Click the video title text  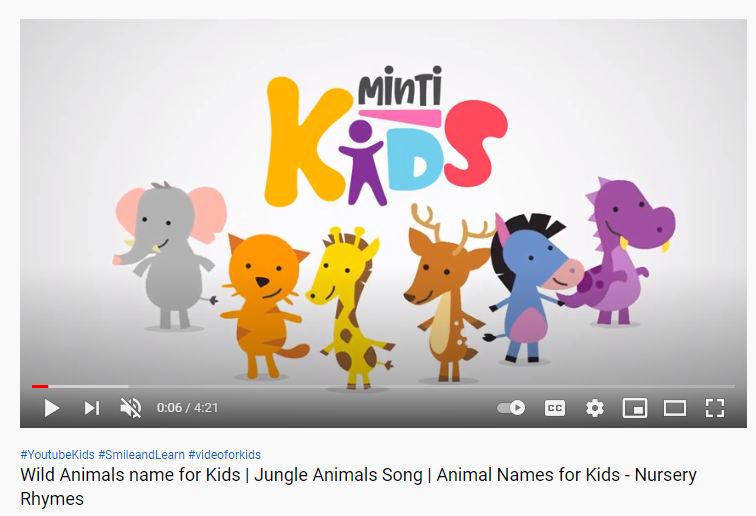click(x=358, y=486)
